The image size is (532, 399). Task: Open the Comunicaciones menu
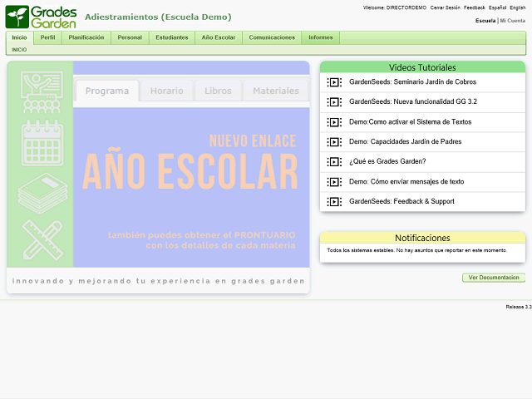272,37
